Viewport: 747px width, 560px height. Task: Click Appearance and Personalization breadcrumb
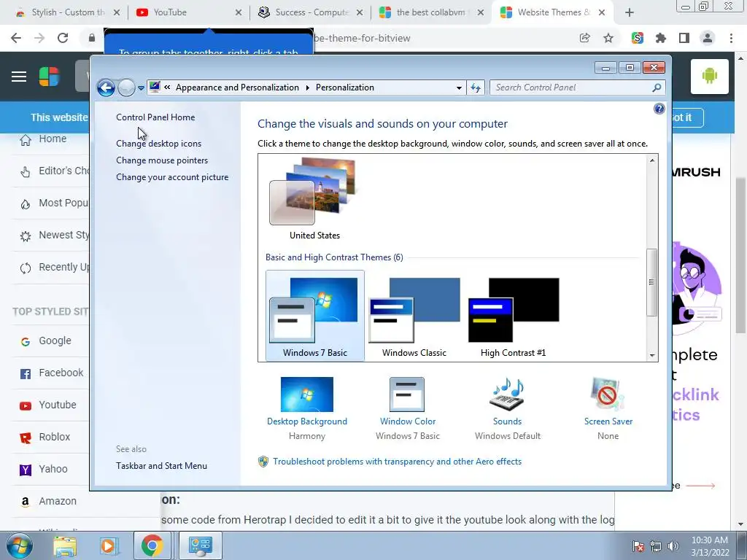[237, 87]
